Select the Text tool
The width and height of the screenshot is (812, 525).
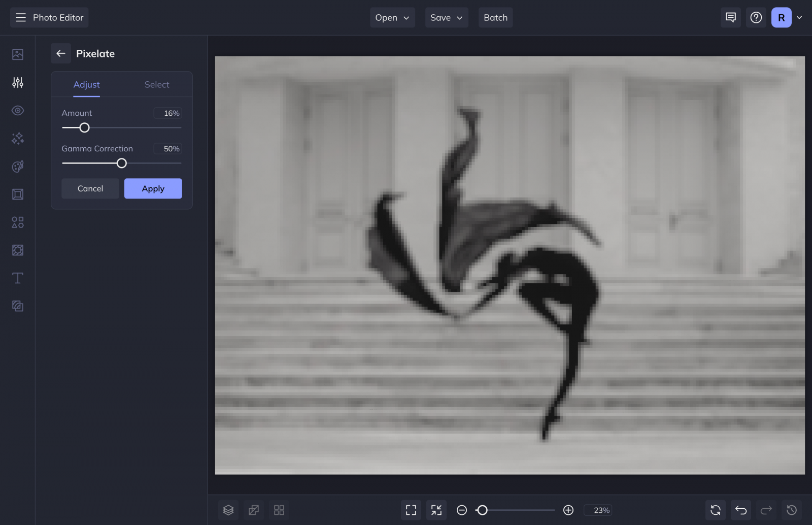[x=17, y=278]
